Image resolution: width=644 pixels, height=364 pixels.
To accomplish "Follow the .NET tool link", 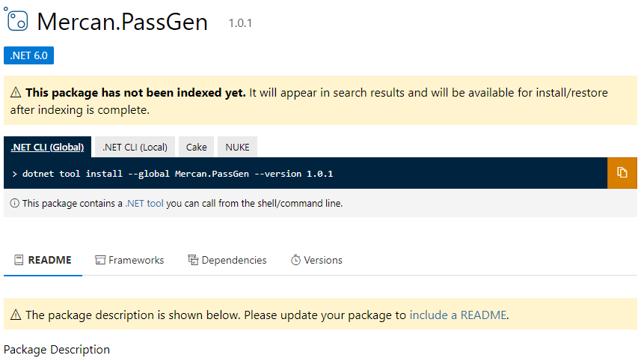I will point(144,203).
